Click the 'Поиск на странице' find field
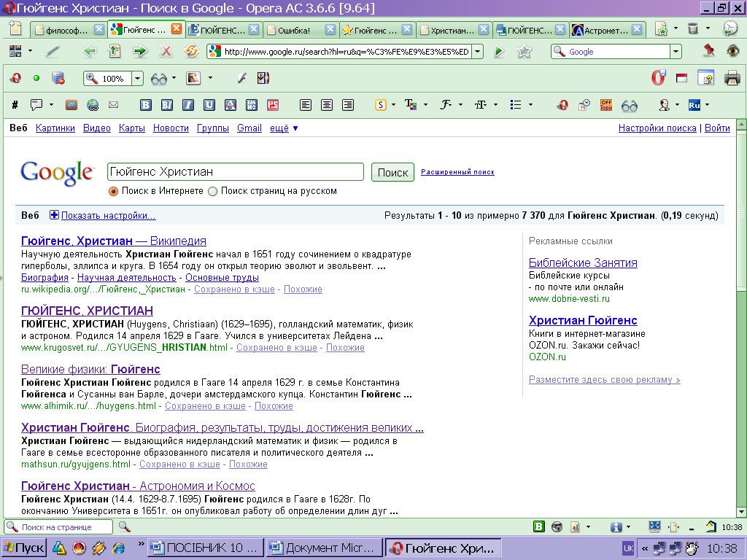Screen dimensions: 747x560 [58, 527]
